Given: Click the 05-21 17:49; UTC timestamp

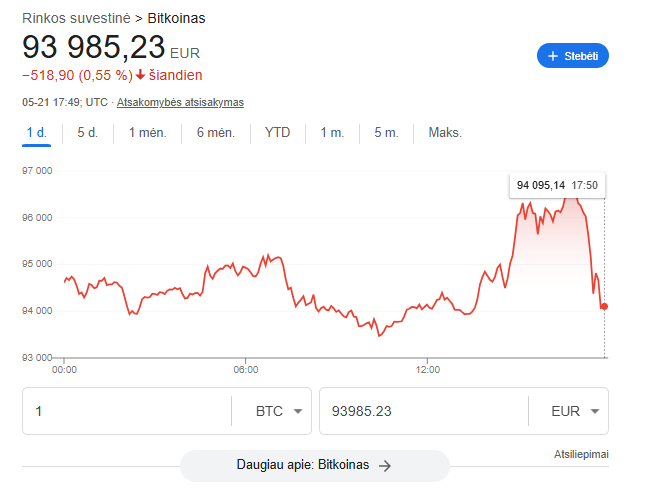Looking at the screenshot, I should [x=65, y=102].
